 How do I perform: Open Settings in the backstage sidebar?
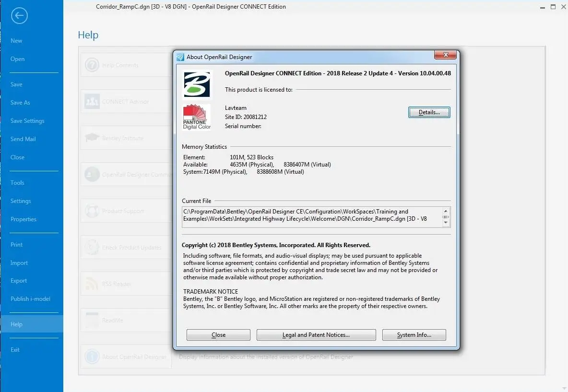click(x=21, y=201)
